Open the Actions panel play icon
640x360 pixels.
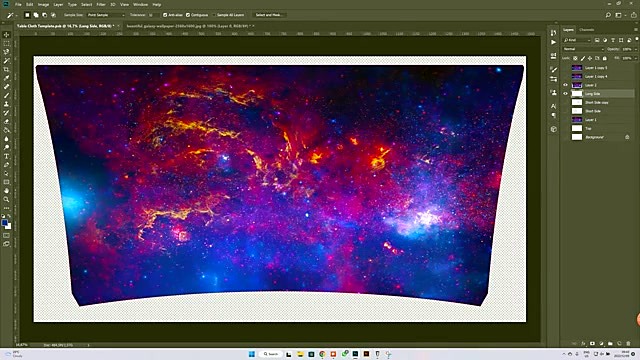pyautogui.click(x=553, y=42)
